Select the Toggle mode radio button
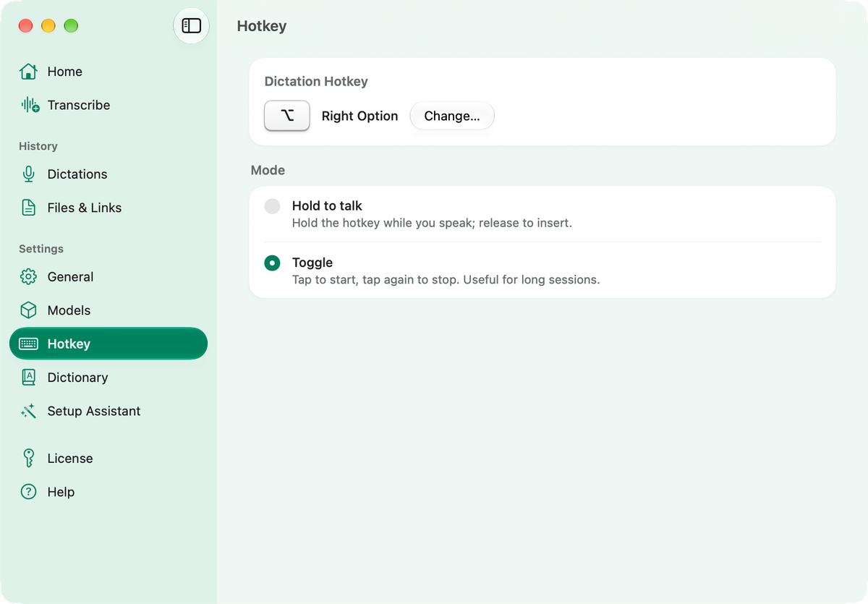Image resolution: width=868 pixels, height=604 pixels. point(272,263)
